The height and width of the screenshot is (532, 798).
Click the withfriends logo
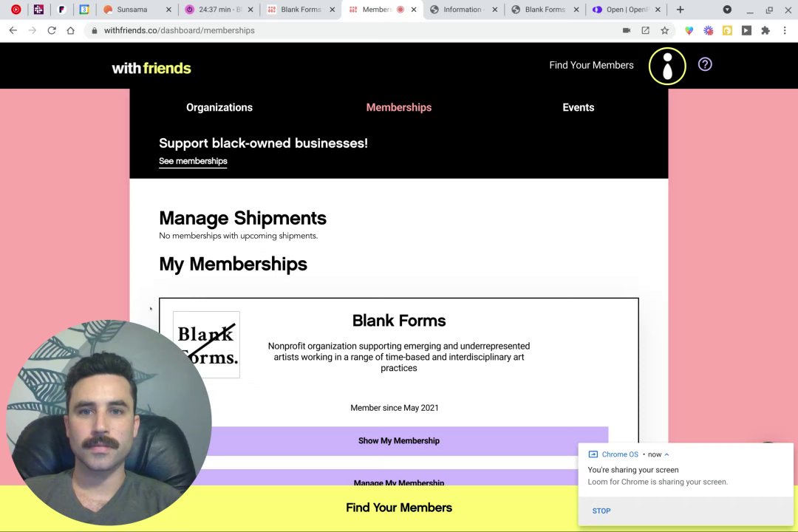tap(151, 68)
